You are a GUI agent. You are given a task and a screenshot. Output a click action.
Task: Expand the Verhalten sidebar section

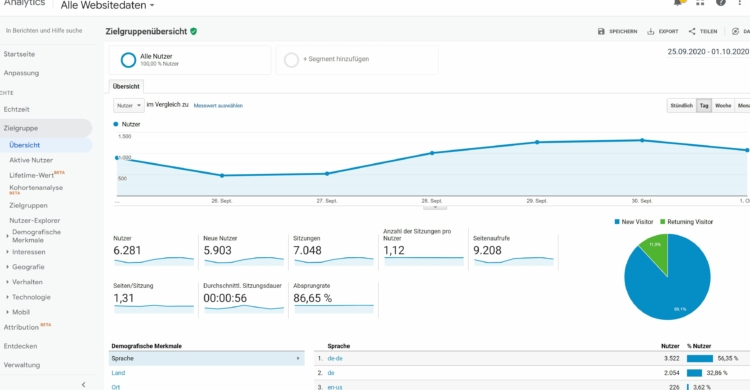[x=7, y=282]
